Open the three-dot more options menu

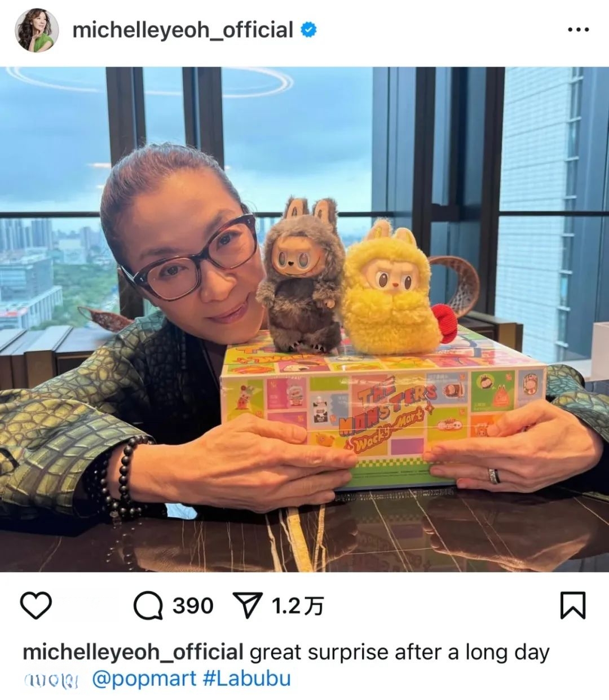pyautogui.click(x=577, y=30)
